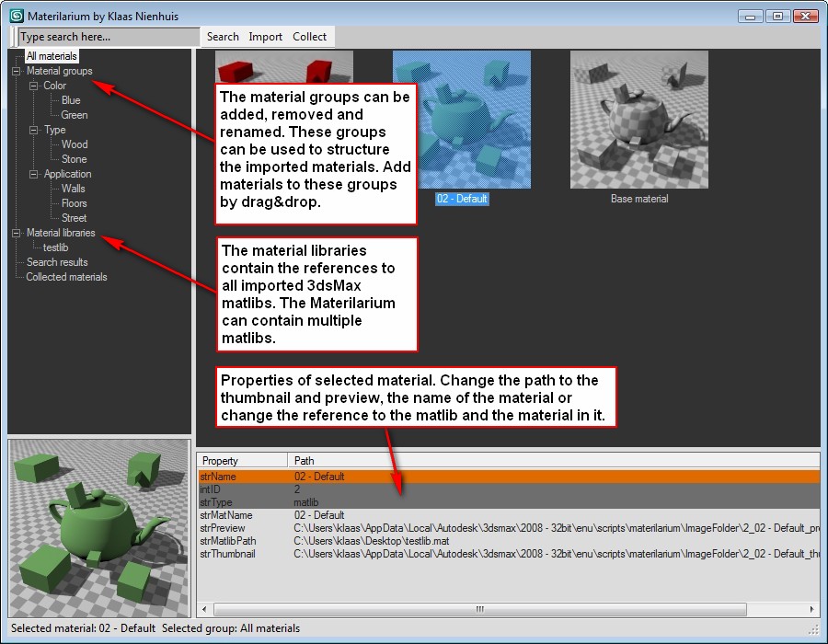The image size is (828, 644).
Task: Click the Search menu button
Action: pyautogui.click(x=223, y=37)
